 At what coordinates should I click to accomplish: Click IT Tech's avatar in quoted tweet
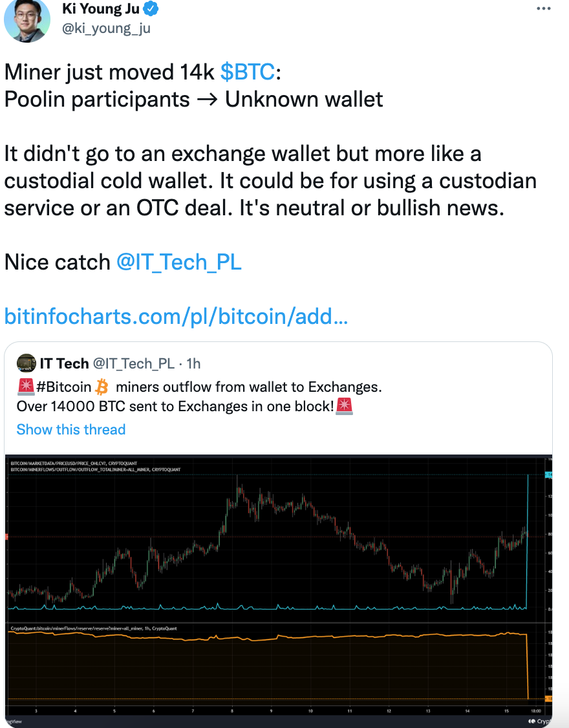click(x=27, y=363)
